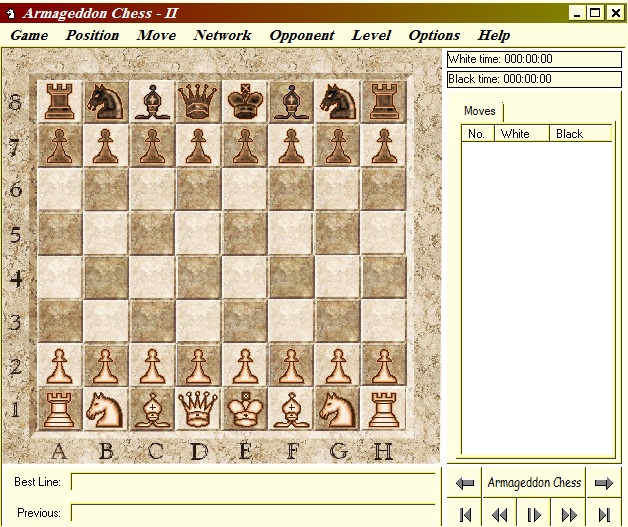
Task: Select the black bishop on F8
Action: [x=291, y=102]
